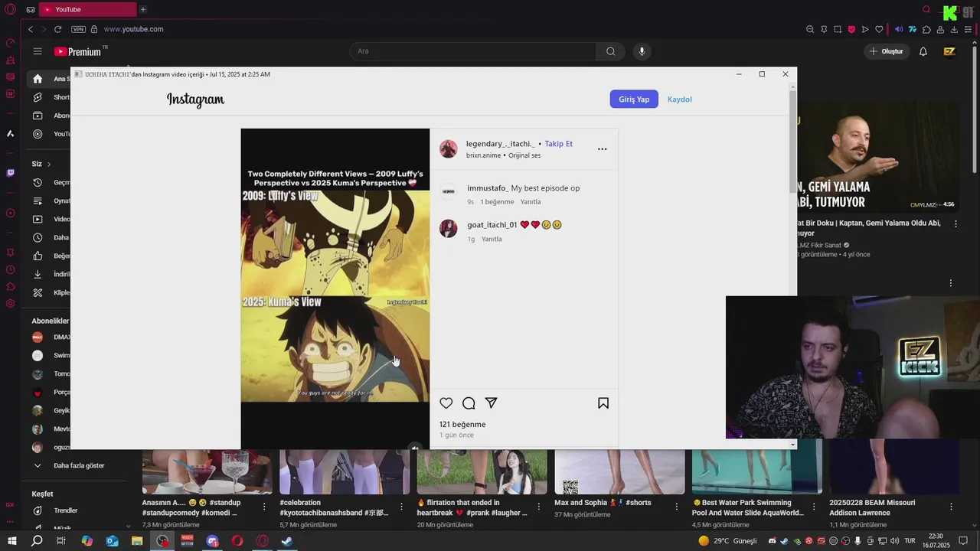980x551 pixels.
Task: Open the EZ account avatar menu
Action: pos(949,51)
